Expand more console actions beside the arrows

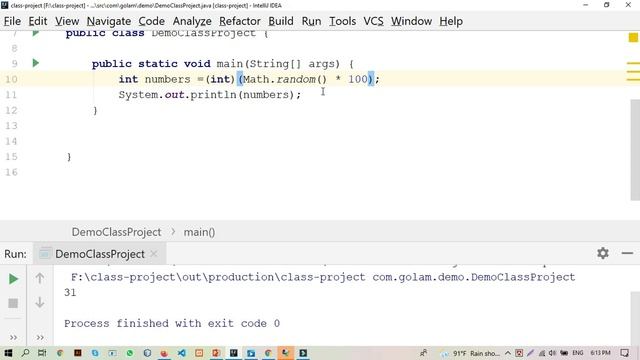pos(40,337)
